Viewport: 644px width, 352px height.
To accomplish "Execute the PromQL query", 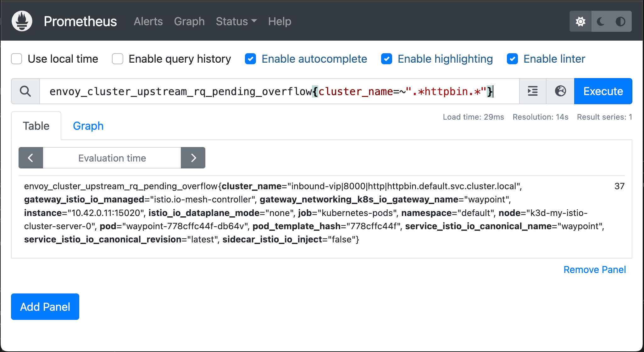I will (x=603, y=91).
